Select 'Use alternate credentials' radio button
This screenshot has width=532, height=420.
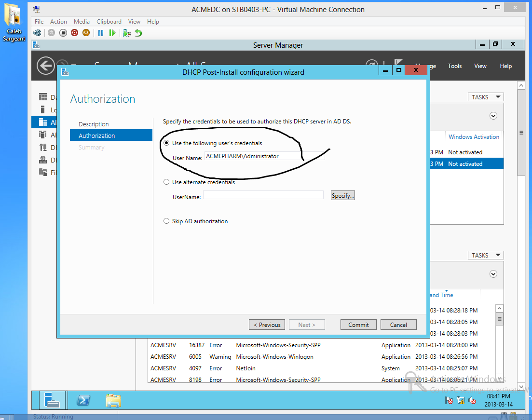click(166, 182)
